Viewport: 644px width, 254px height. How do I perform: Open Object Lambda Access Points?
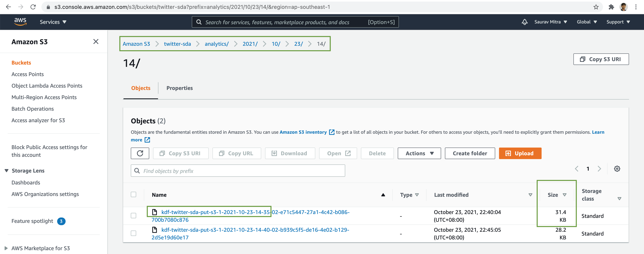[x=47, y=86]
